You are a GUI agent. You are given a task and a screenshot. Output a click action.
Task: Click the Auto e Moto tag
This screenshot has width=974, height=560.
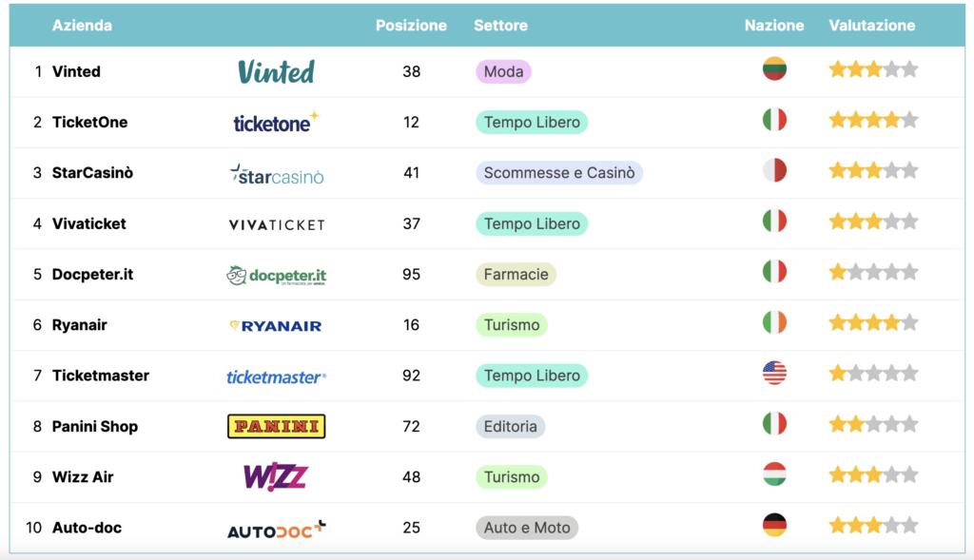pyautogui.click(x=527, y=528)
